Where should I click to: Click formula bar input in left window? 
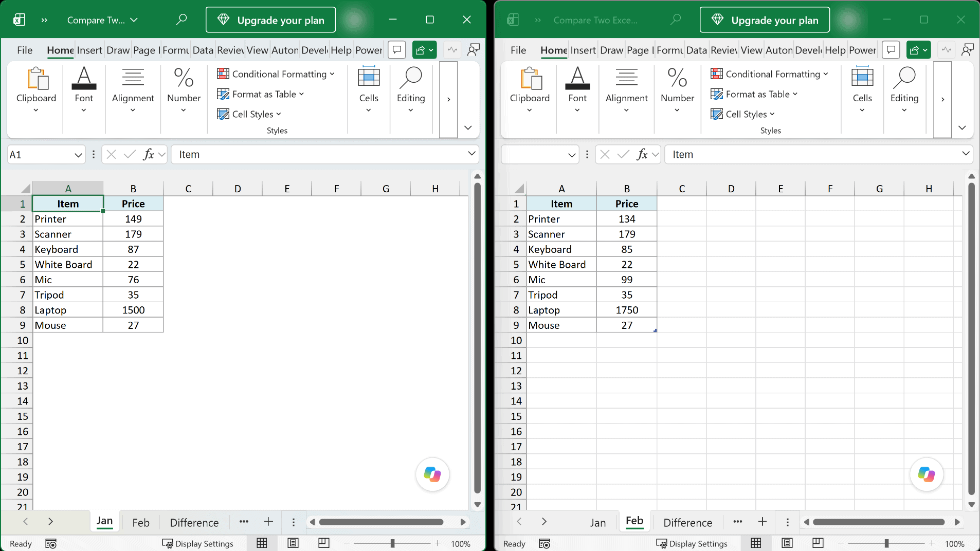click(319, 154)
